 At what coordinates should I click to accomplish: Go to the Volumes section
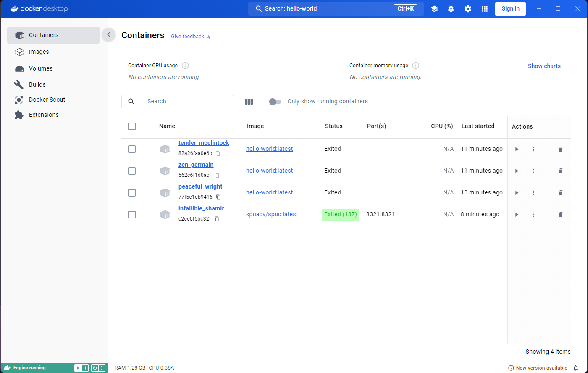pyautogui.click(x=53, y=68)
